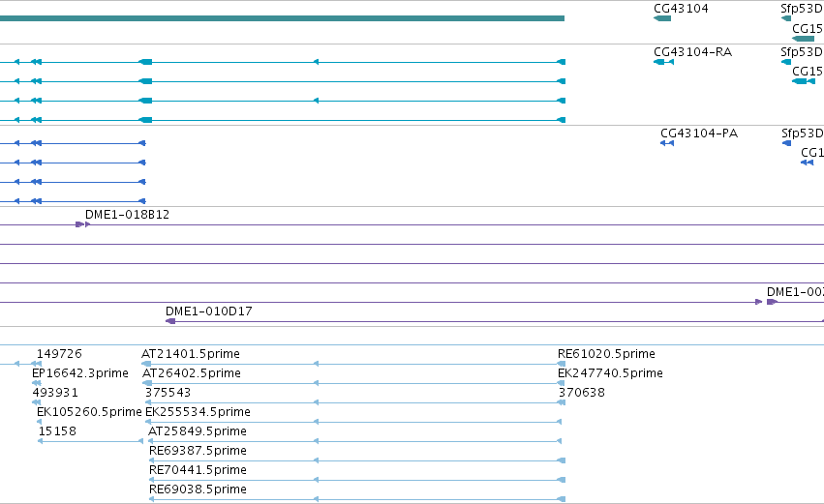This screenshot has width=824, height=504.
Task: Click the EST label 149726
Action: [x=59, y=354]
